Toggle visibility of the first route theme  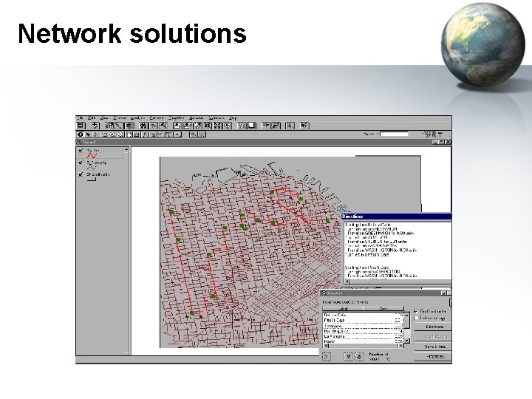click(x=81, y=150)
